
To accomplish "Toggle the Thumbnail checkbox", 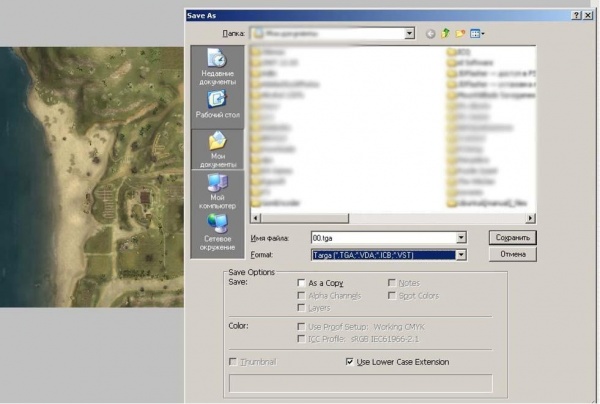I will (233, 362).
